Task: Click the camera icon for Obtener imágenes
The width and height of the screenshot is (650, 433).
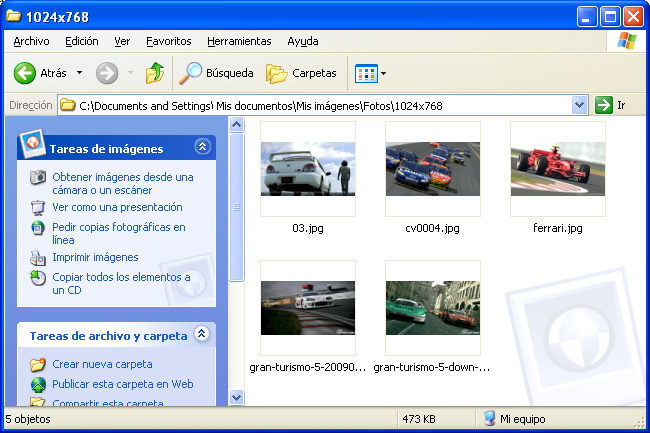Action: (x=38, y=177)
